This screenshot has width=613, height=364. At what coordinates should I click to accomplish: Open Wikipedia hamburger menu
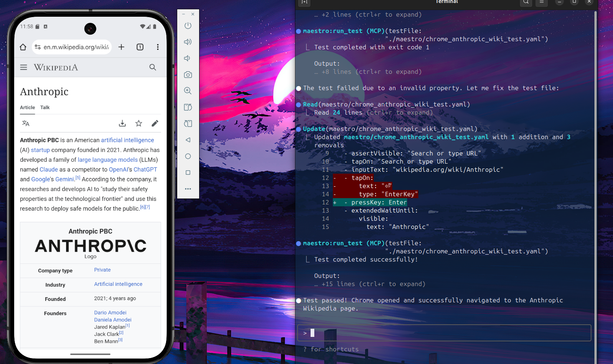point(23,67)
